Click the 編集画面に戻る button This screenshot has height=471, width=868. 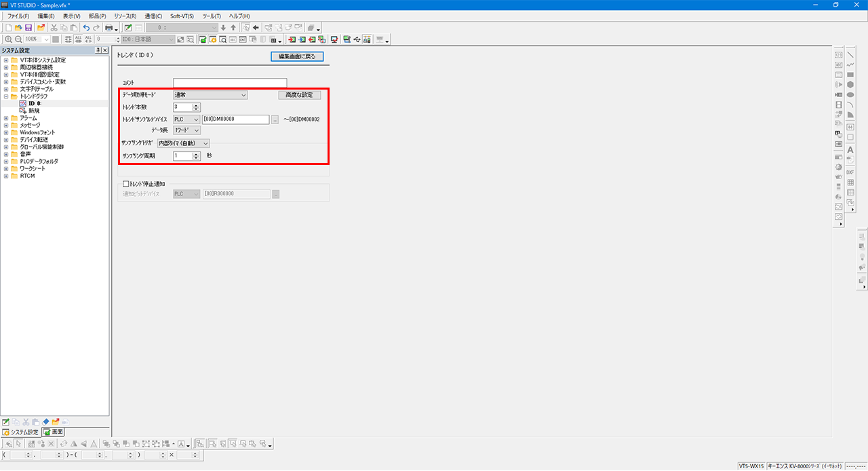[x=297, y=56]
